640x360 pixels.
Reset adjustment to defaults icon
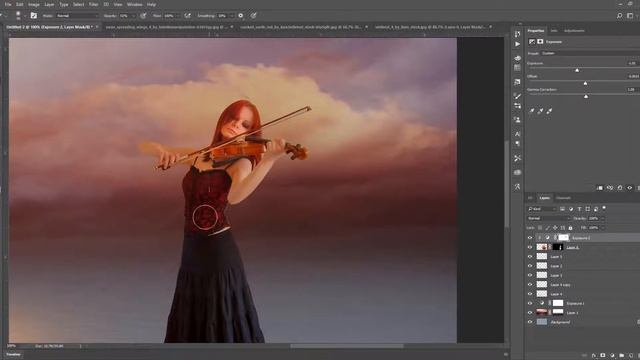click(x=620, y=188)
